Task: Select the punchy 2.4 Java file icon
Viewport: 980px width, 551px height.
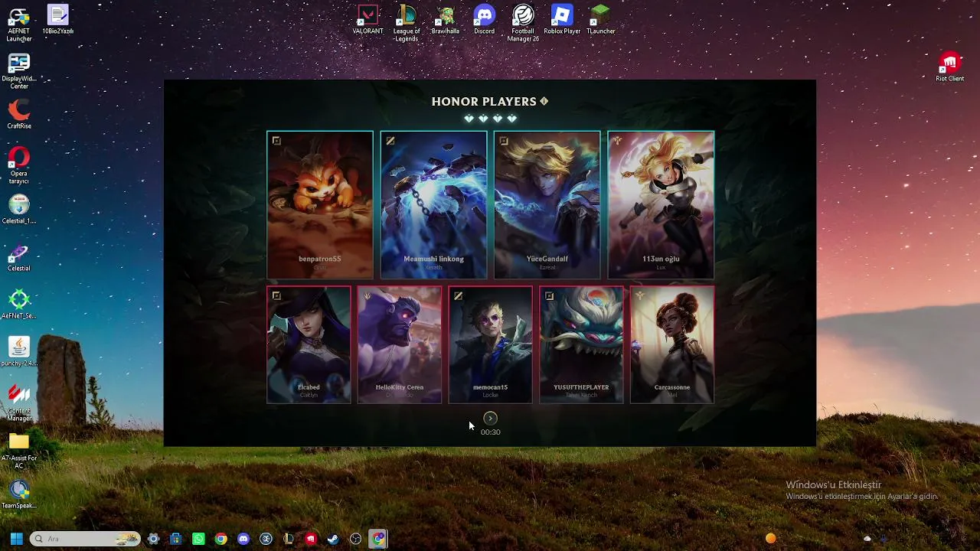Action: click(x=19, y=352)
